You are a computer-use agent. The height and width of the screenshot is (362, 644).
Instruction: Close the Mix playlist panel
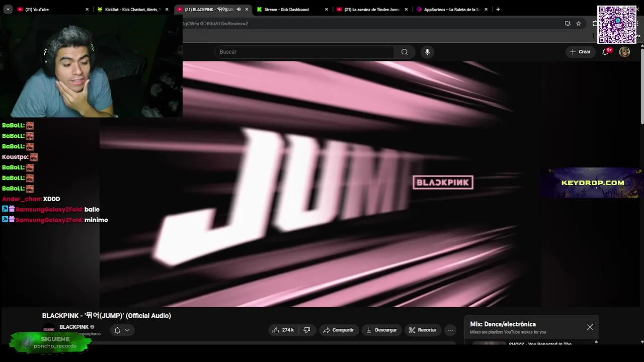590,327
